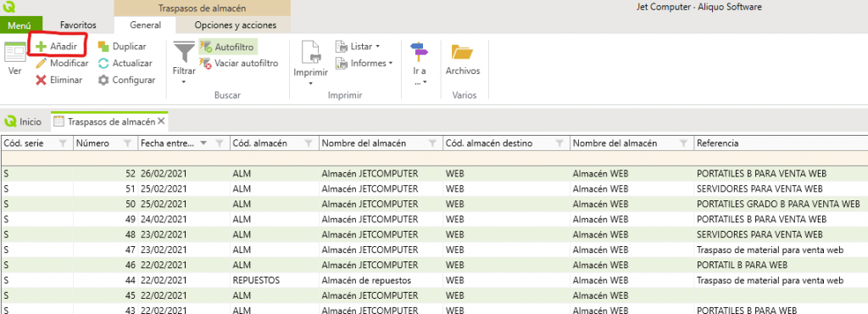
Task: Select row number 52
Action: tap(434, 173)
